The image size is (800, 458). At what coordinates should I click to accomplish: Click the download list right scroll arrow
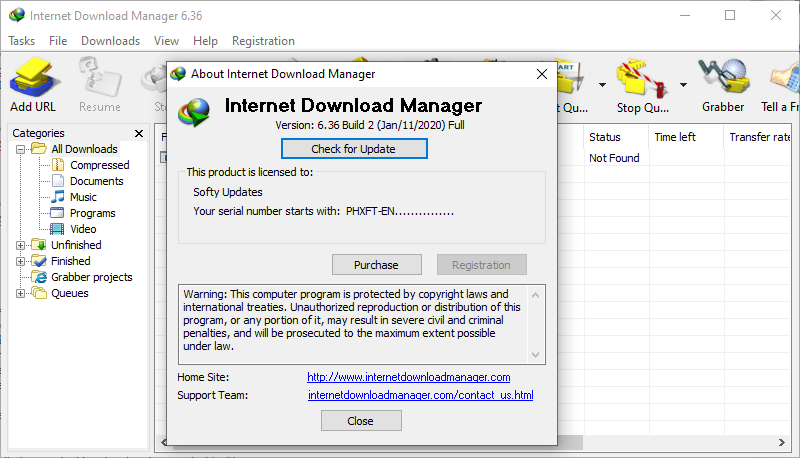[x=782, y=442]
